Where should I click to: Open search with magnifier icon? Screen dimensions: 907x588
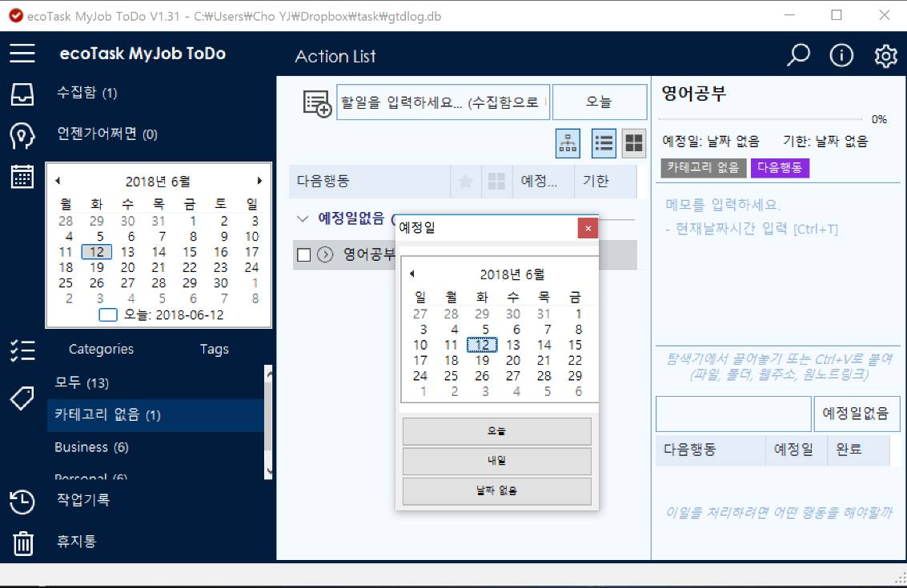[x=798, y=55]
